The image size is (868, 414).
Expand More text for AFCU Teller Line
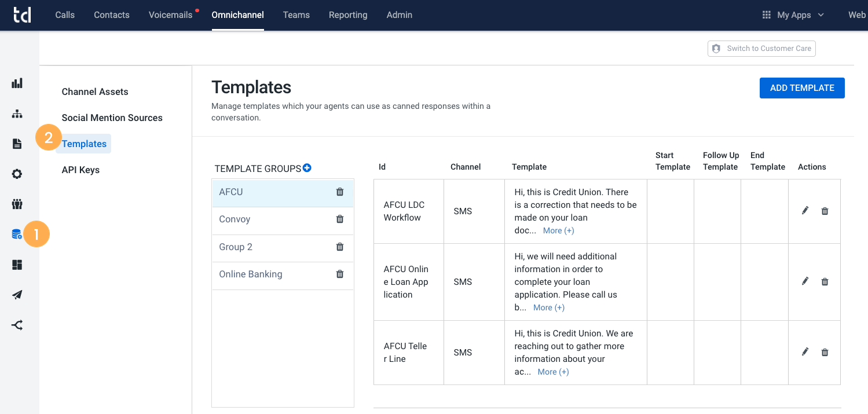click(553, 372)
